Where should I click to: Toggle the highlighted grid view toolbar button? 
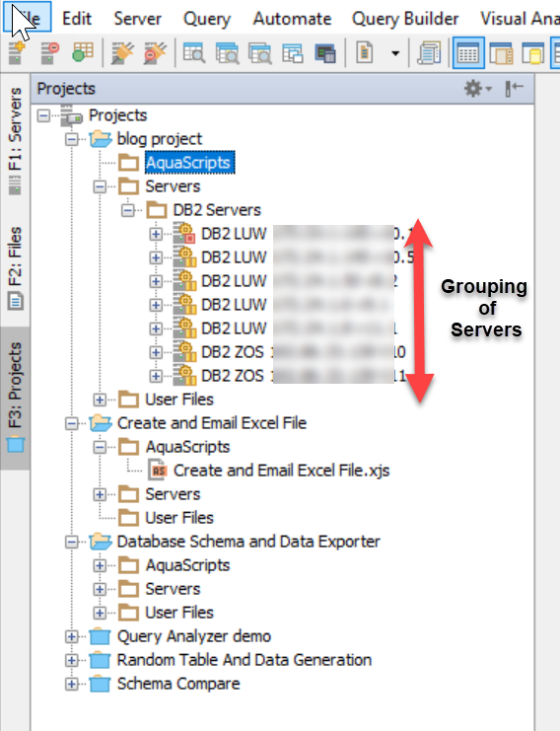(x=468, y=53)
